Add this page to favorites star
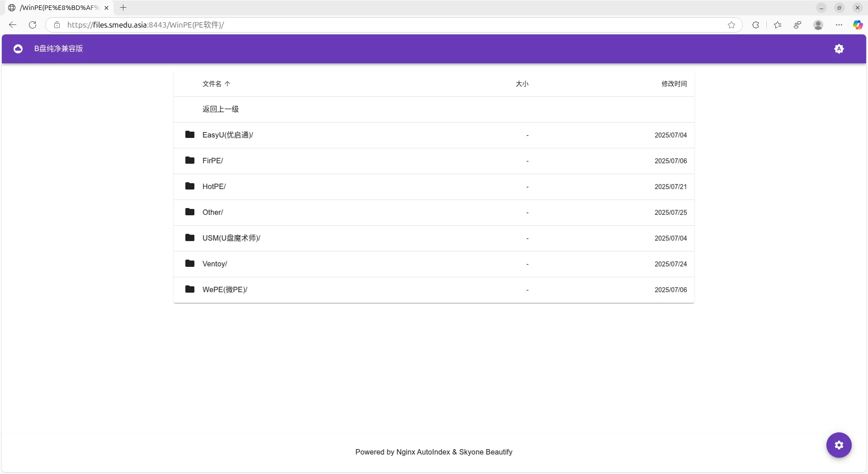This screenshot has height=474, width=868. coord(731,25)
